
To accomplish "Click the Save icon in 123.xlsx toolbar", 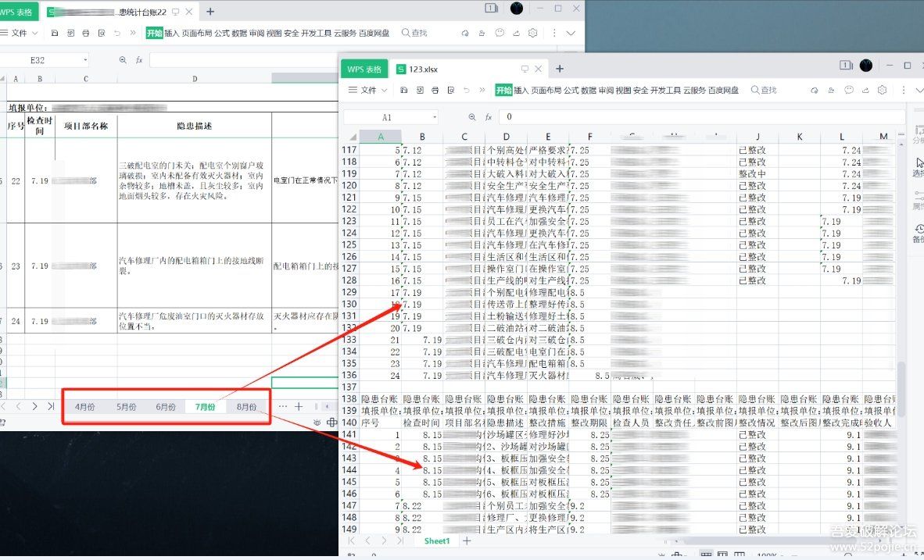I will point(403,90).
